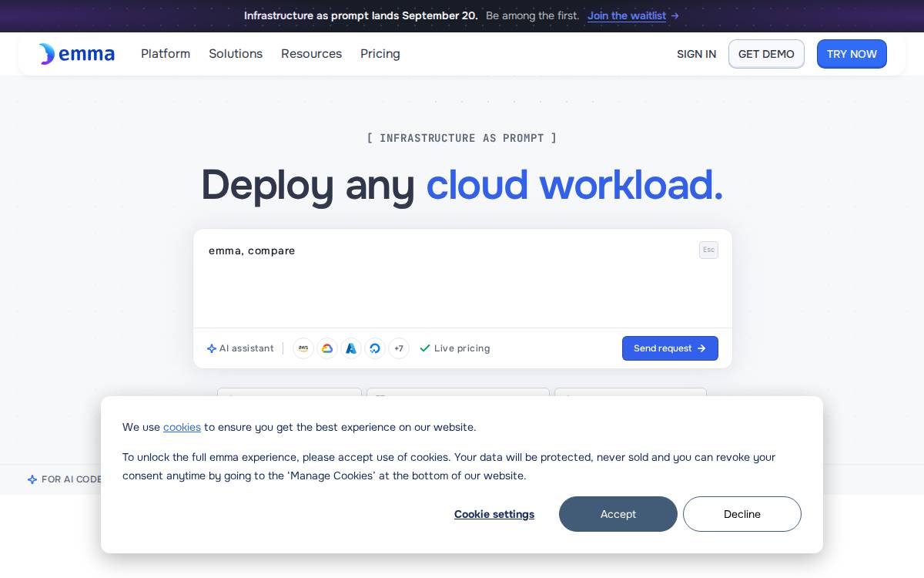Click the GET DEMO button
Viewport: 924px width, 578px height.
tap(766, 54)
